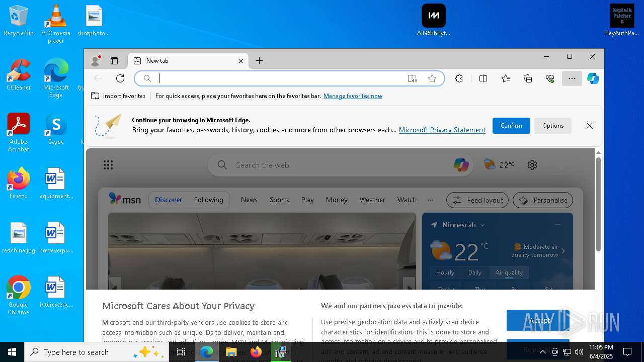Open the Play section
The height and width of the screenshot is (362, 644).
click(x=307, y=200)
